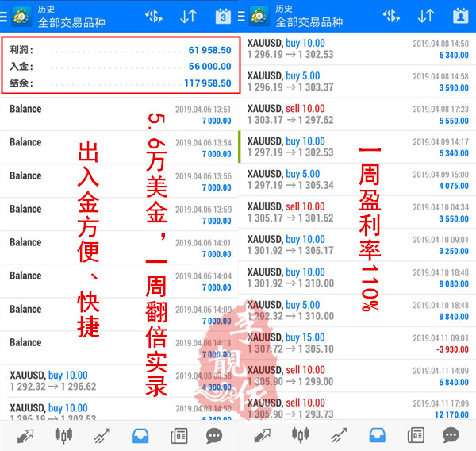Open the candlestick Chart tab in left panel
This screenshot has height=451, width=476.
[63, 435]
